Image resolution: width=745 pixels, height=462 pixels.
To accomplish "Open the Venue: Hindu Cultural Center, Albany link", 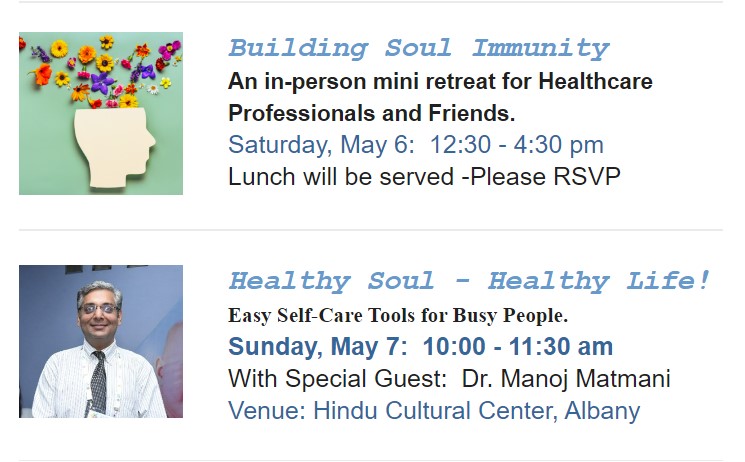I will 434,411.
